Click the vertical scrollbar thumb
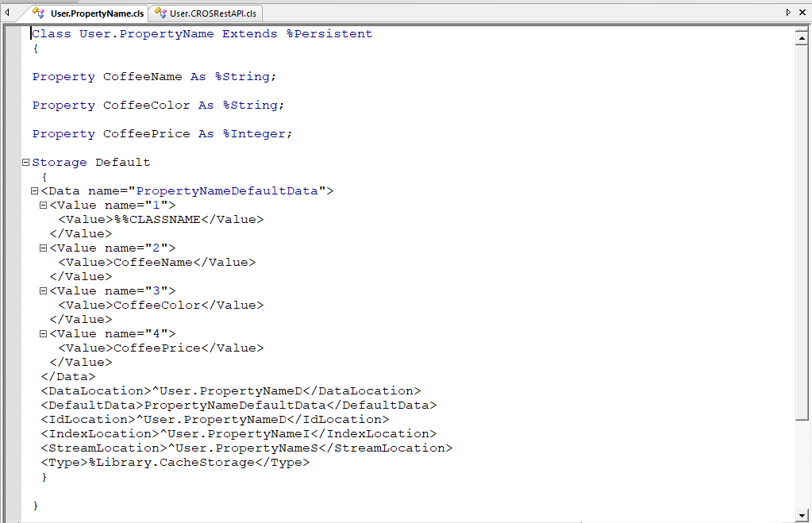This screenshot has width=812, height=523. [802, 233]
